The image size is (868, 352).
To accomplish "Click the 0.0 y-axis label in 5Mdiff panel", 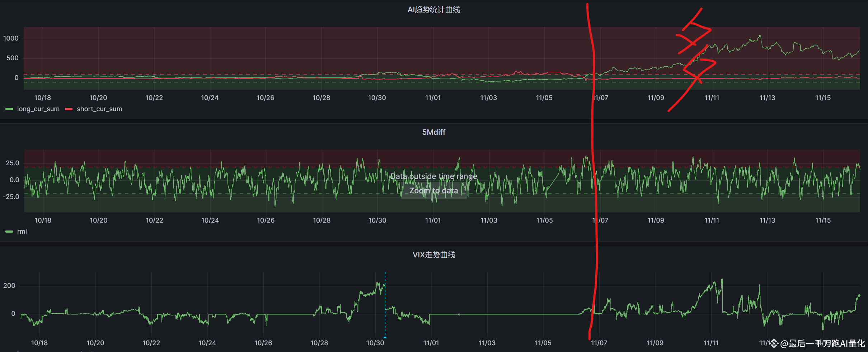I will pos(14,180).
